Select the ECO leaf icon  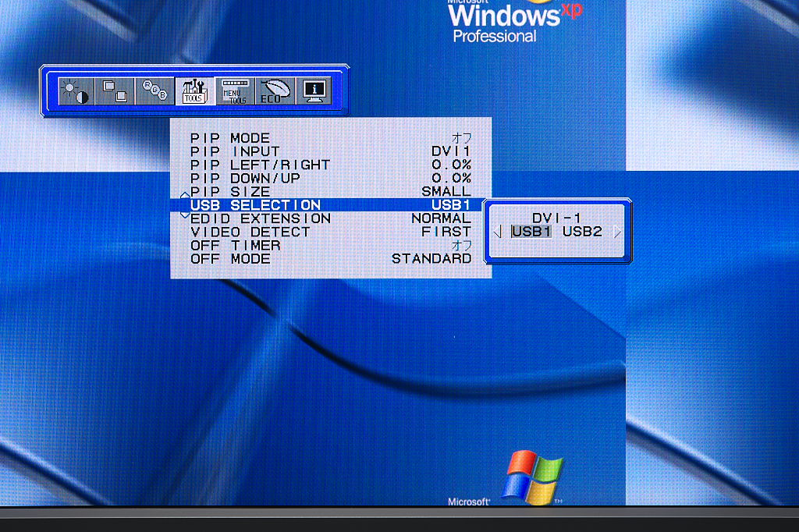pos(275,91)
